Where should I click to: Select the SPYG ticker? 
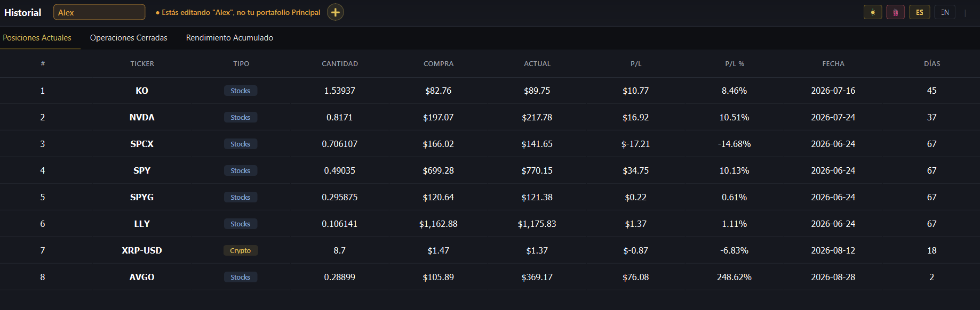coord(142,197)
